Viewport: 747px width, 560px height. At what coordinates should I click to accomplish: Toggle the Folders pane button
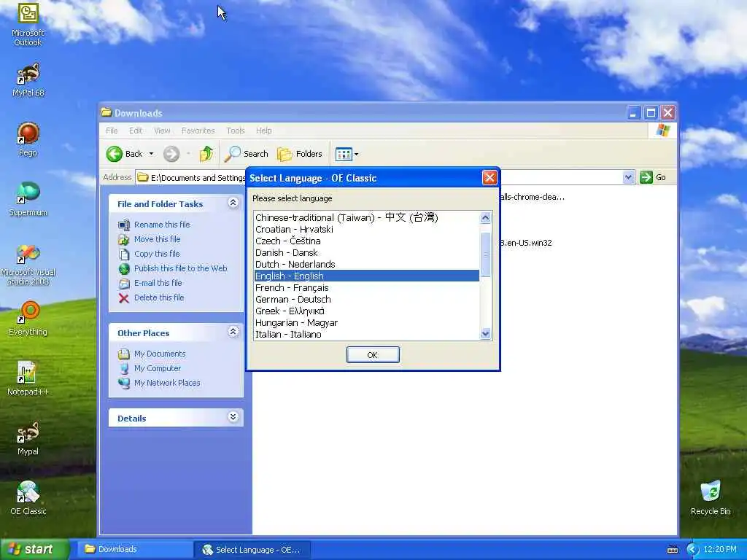tap(300, 154)
